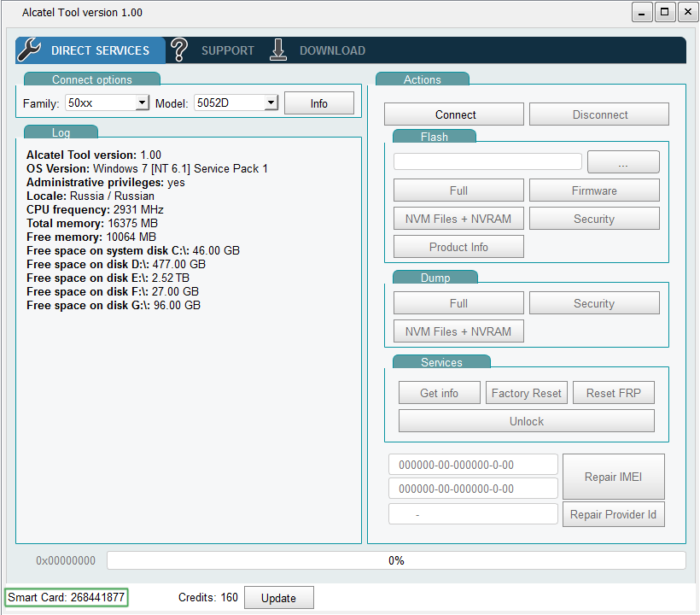Click Security in the Dump section
Image resolution: width=700 pixels, height=615 pixels.
click(x=594, y=303)
